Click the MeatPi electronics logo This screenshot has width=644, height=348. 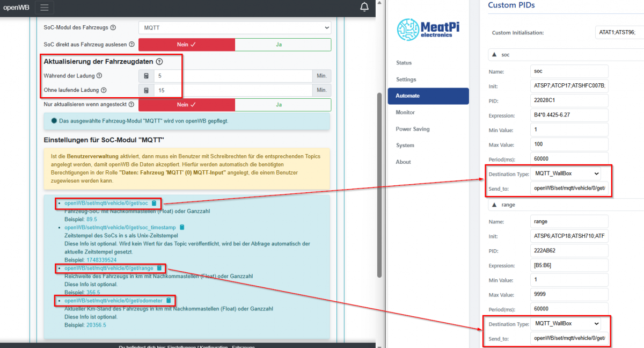pos(425,29)
